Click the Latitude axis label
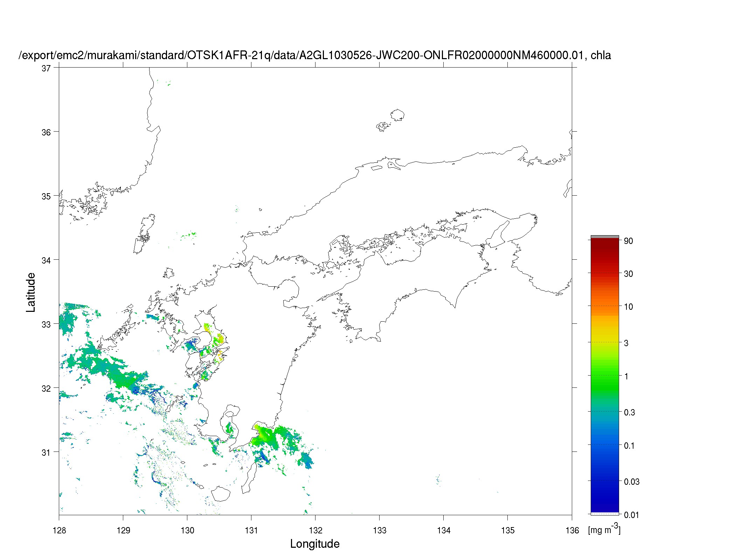The height and width of the screenshot is (560, 735). click(31, 292)
